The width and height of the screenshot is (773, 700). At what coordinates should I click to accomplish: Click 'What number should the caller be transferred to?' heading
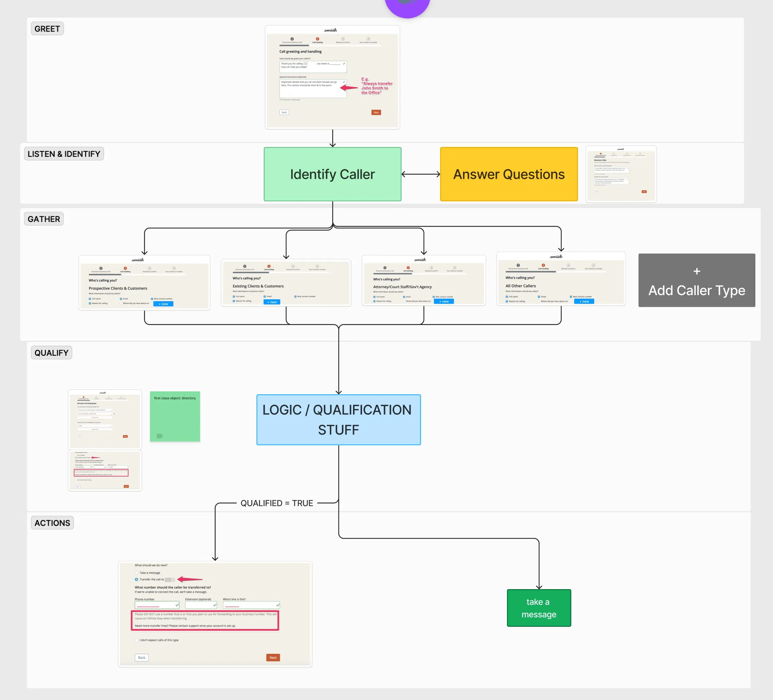coord(173,587)
